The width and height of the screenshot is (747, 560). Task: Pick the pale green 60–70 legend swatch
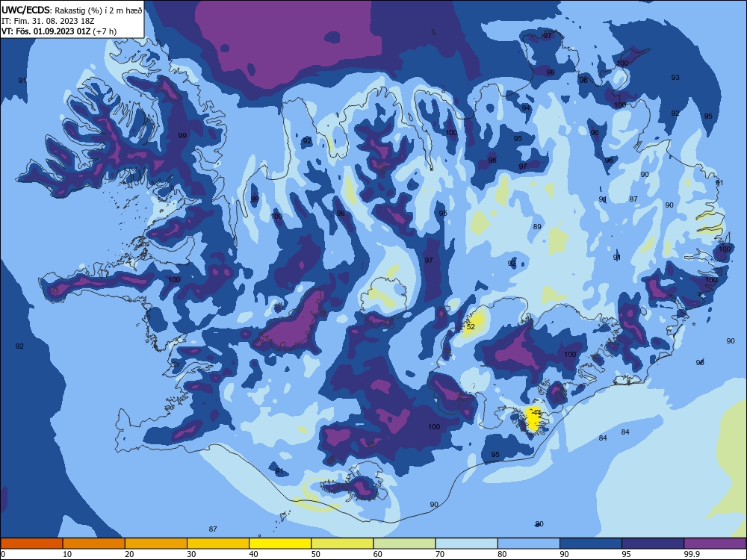point(404,544)
